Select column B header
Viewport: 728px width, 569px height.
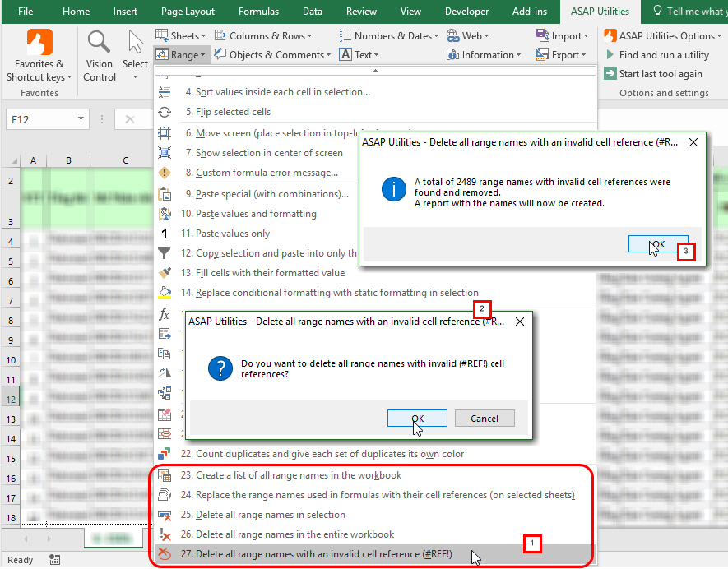pos(69,160)
